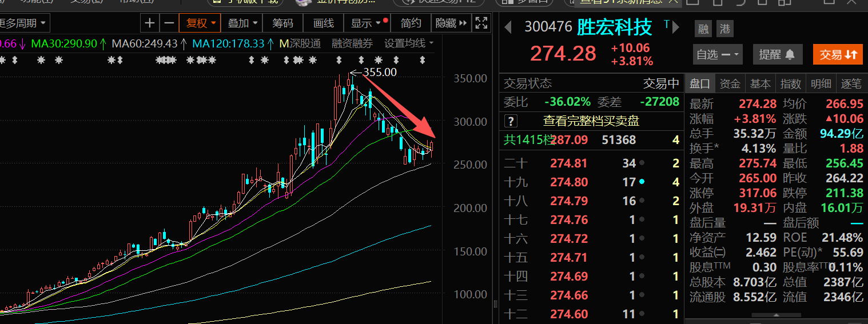
Task: Click the 换手 turnover value 4.13%
Action: point(758,149)
